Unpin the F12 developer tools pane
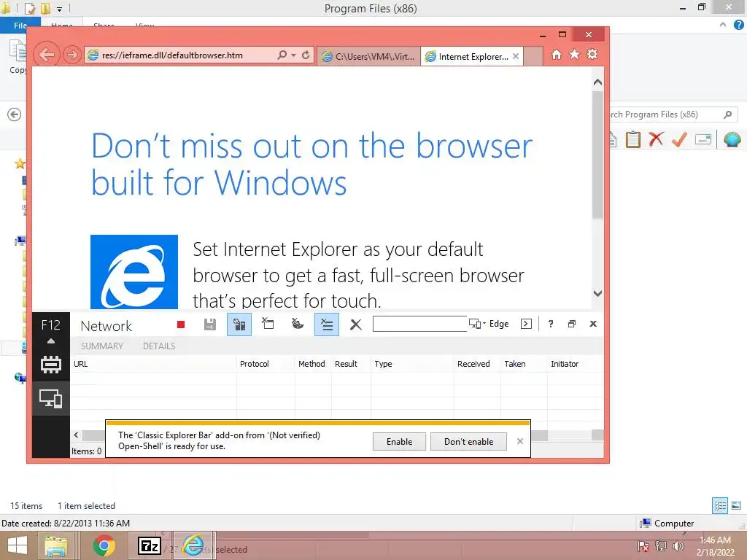Image resolution: width=747 pixels, height=560 pixels. click(x=572, y=324)
